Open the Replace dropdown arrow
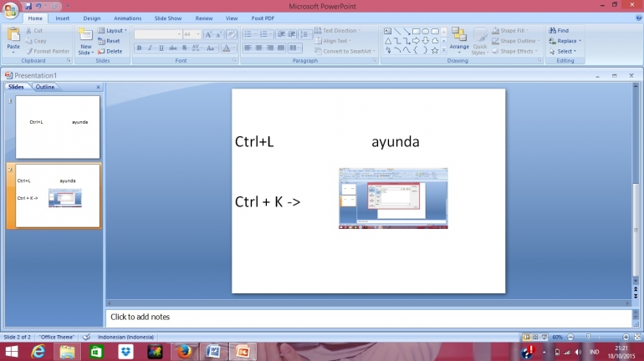Screen dimensions: 644x361 pyautogui.click(x=580, y=41)
